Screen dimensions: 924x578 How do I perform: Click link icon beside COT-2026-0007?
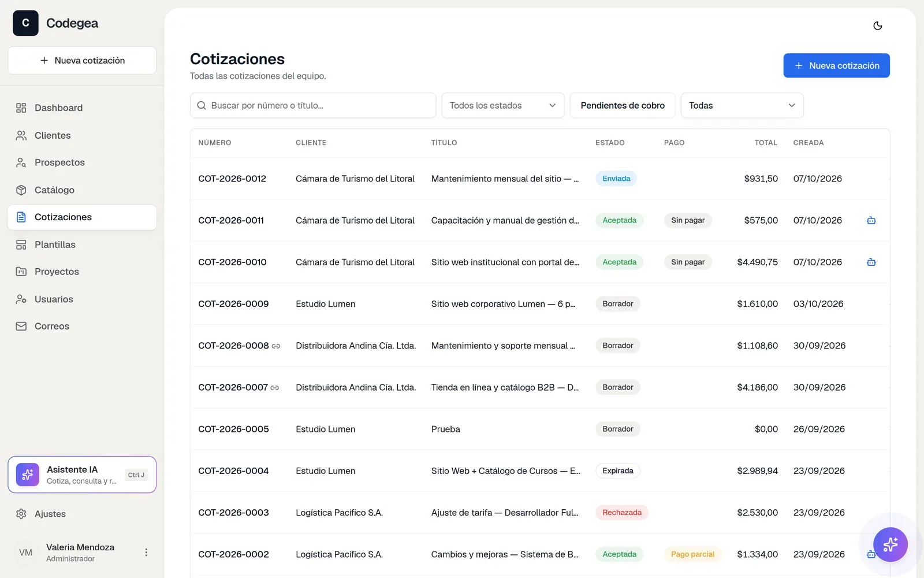point(275,388)
